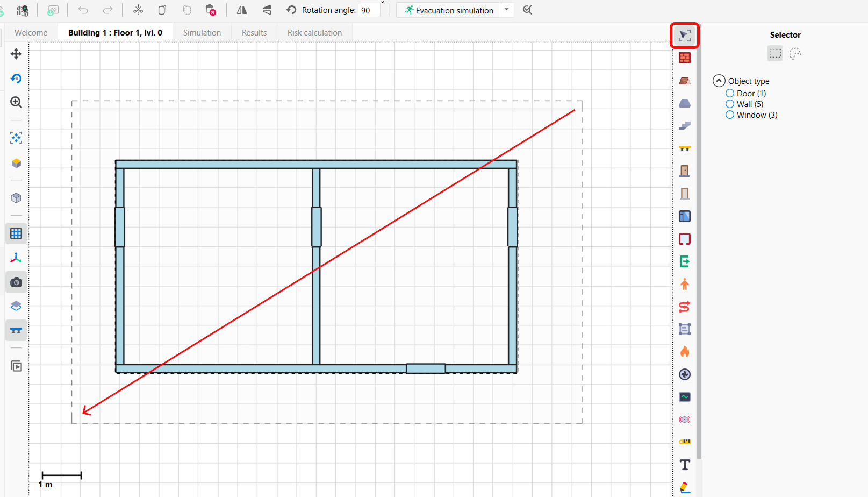This screenshot has width=868, height=497.
Task: Select the Window tool in the side toolbar
Action: (684, 216)
